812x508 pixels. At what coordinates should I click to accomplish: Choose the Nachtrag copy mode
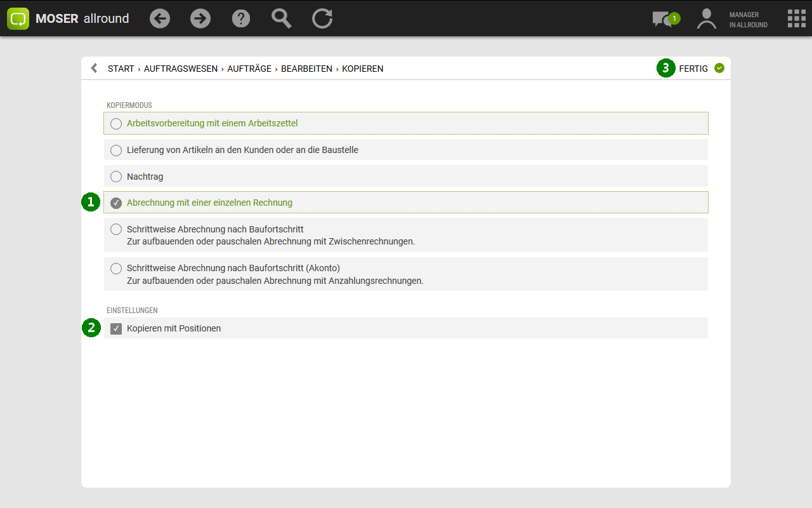pos(116,177)
